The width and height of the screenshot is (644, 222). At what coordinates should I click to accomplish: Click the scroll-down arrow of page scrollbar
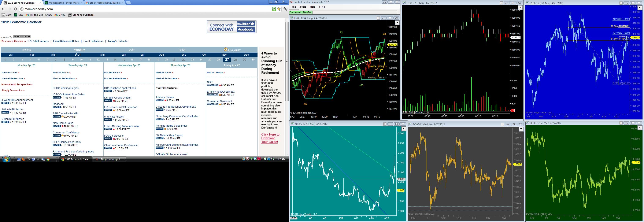coord(287,154)
